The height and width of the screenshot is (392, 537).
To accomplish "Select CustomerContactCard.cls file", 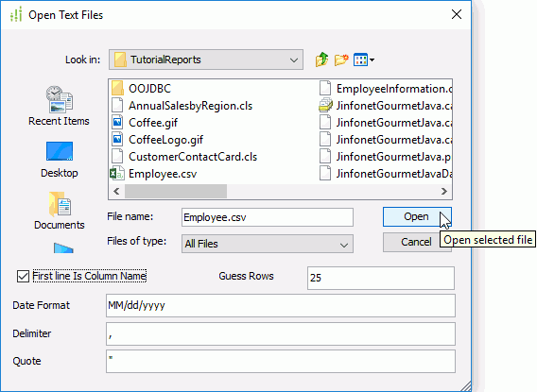I will tap(184, 157).
